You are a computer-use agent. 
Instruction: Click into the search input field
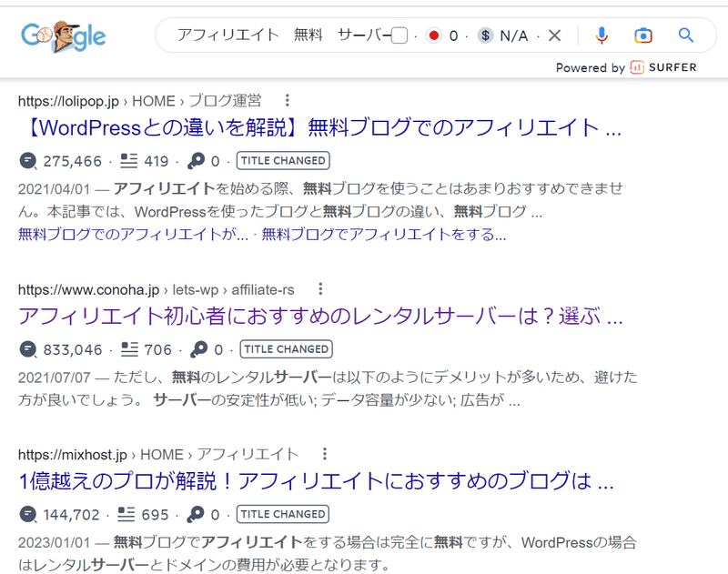pyautogui.click(x=284, y=35)
